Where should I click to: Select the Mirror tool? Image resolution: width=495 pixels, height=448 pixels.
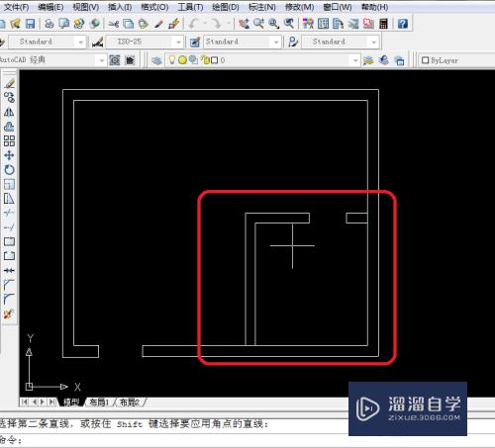coord(9,112)
